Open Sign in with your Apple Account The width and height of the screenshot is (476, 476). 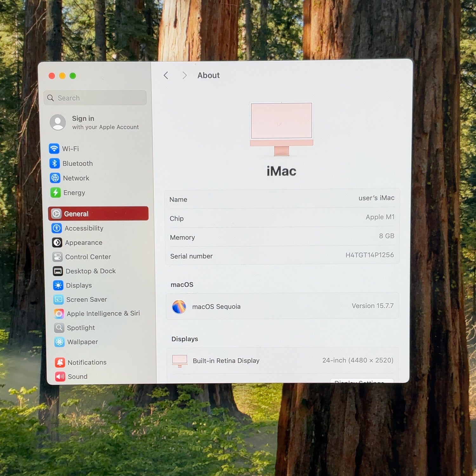click(95, 122)
